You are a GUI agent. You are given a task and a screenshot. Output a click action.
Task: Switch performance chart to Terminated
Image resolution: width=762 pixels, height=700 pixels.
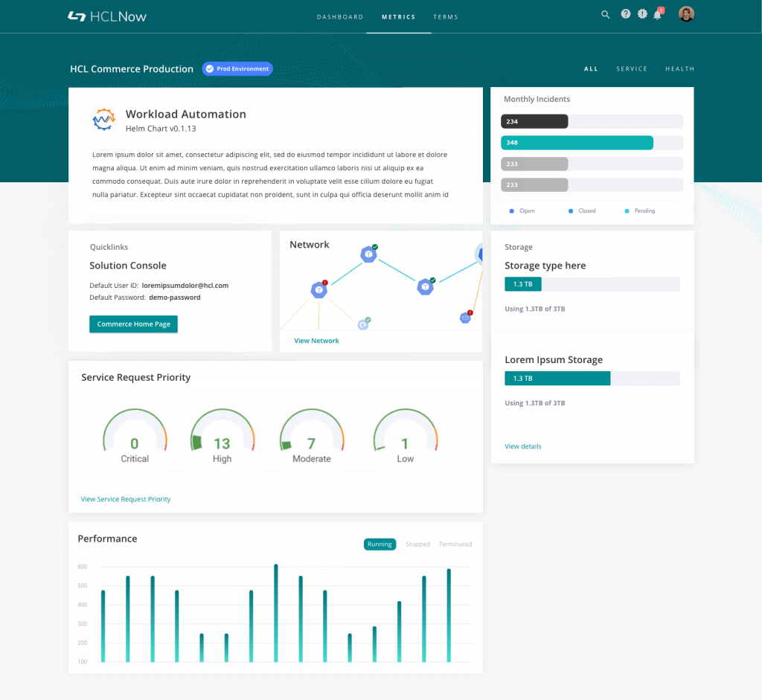(455, 545)
